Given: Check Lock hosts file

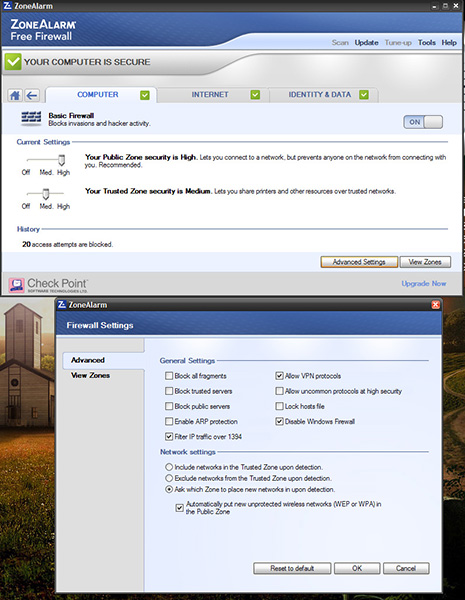Looking at the screenshot, I should coord(279,406).
